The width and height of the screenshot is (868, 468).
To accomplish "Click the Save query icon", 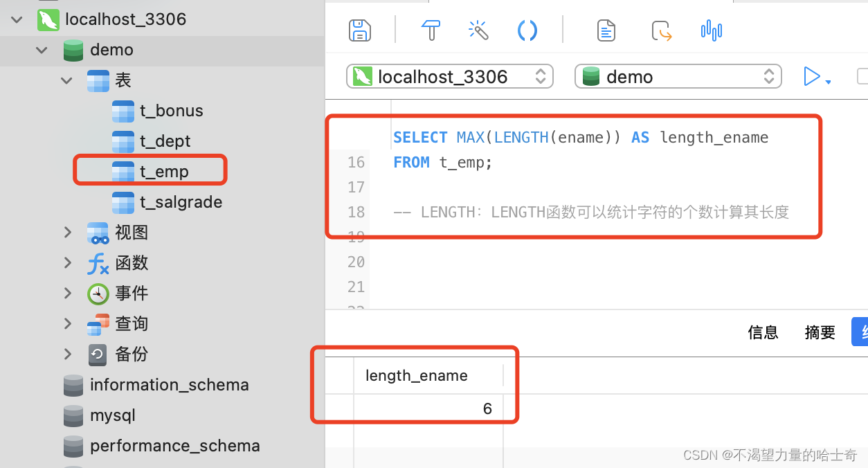I will pos(359,30).
